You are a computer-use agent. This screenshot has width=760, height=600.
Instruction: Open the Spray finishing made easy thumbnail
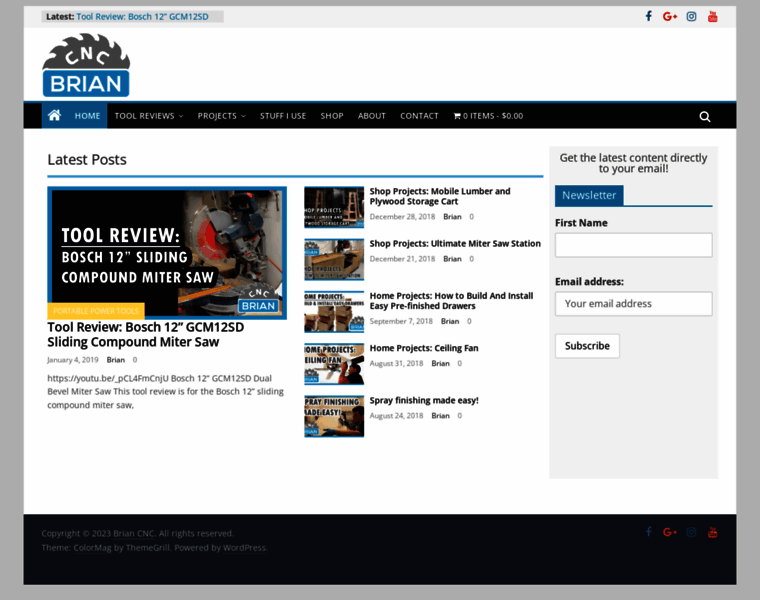click(334, 416)
